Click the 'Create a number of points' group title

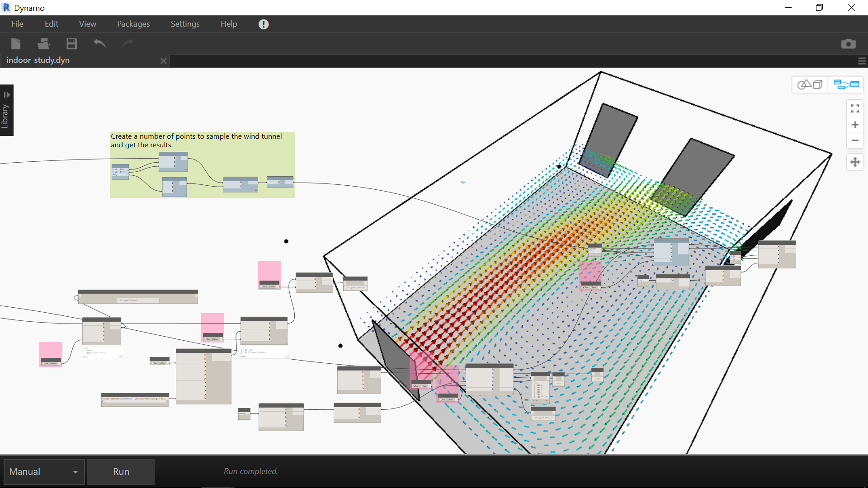pos(196,141)
